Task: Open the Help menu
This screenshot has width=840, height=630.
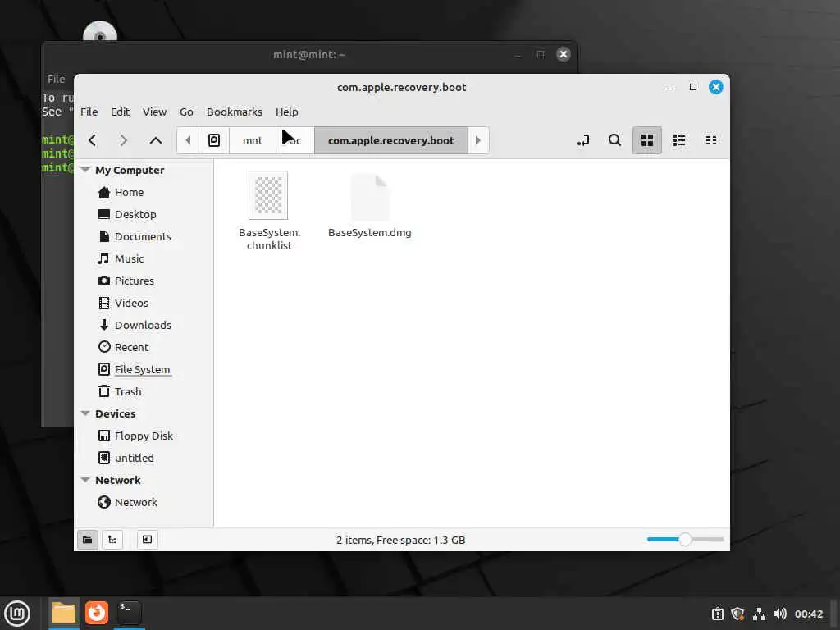Action: [x=286, y=112]
